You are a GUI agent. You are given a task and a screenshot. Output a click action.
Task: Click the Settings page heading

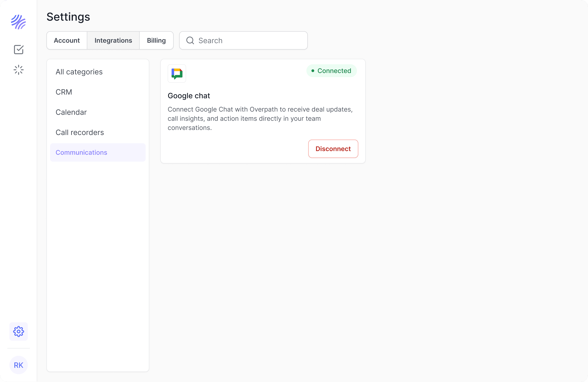click(68, 17)
